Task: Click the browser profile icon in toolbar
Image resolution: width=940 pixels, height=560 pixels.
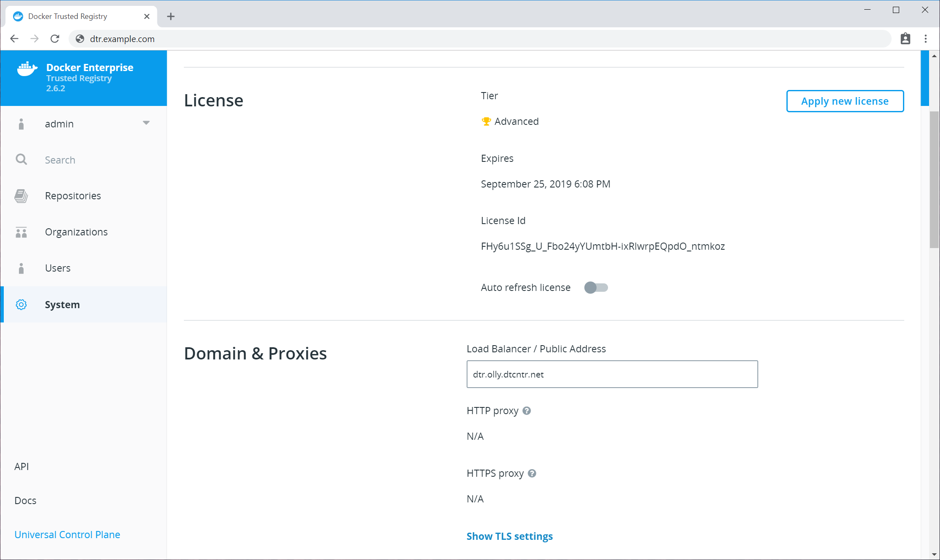Action: 905,39
